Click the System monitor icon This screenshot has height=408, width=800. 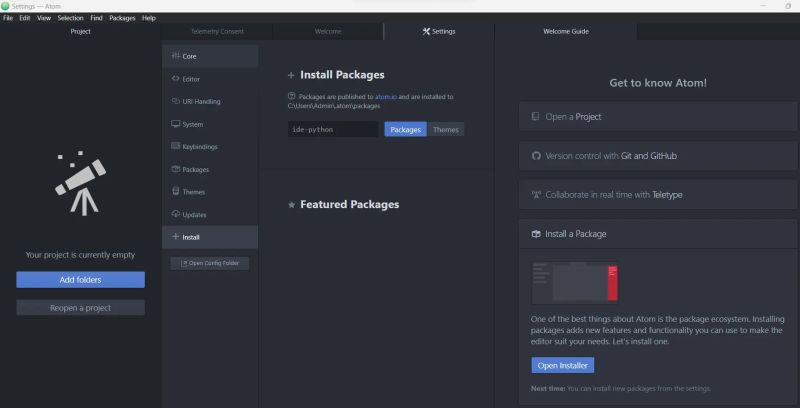point(176,124)
